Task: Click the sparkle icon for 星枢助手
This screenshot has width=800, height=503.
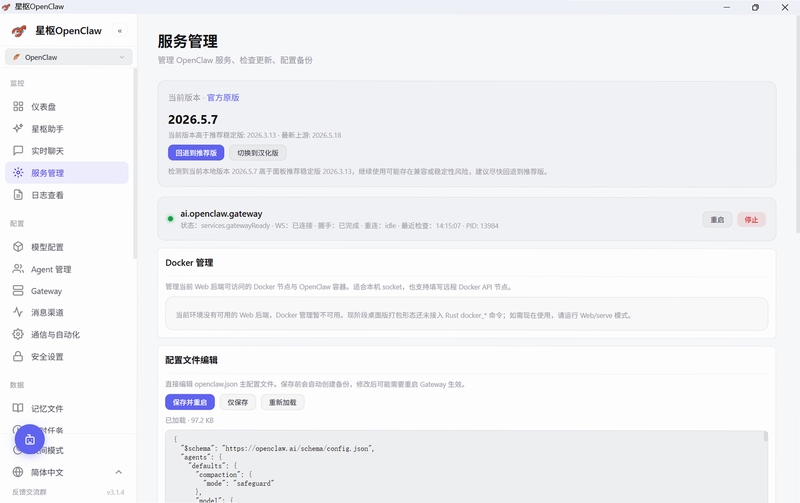Action: coord(18,128)
